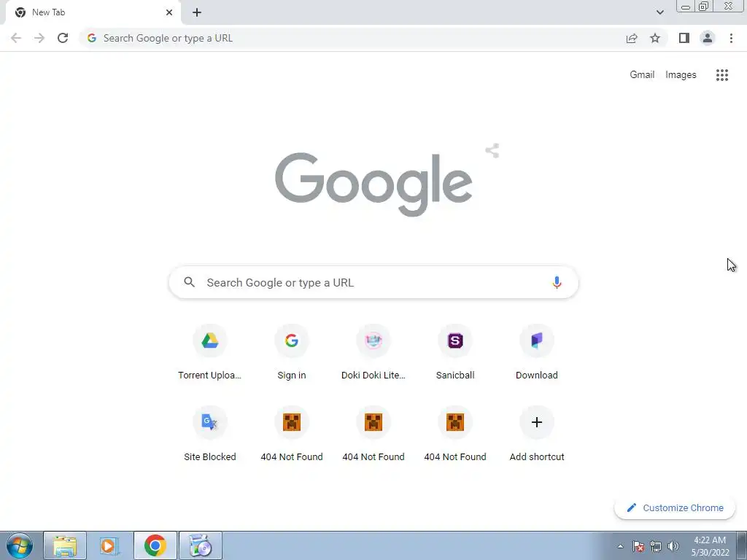Open the Windows Start menu
Image resolution: width=747 pixels, height=560 pixels.
point(20,545)
